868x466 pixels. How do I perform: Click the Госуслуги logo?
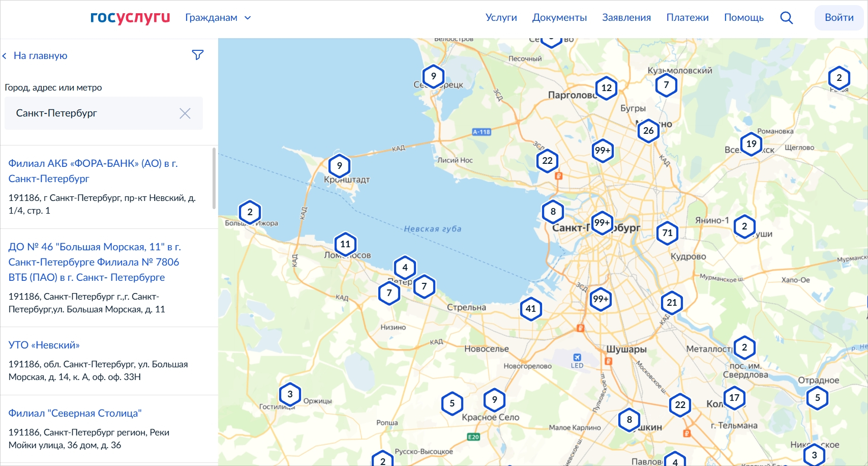130,17
